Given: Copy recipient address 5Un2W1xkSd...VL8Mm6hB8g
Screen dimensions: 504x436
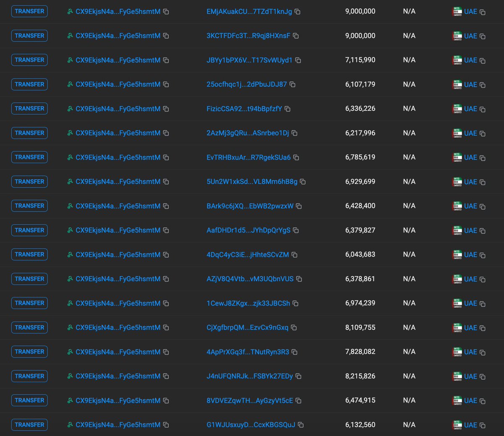Looking at the screenshot, I should coord(303,182).
